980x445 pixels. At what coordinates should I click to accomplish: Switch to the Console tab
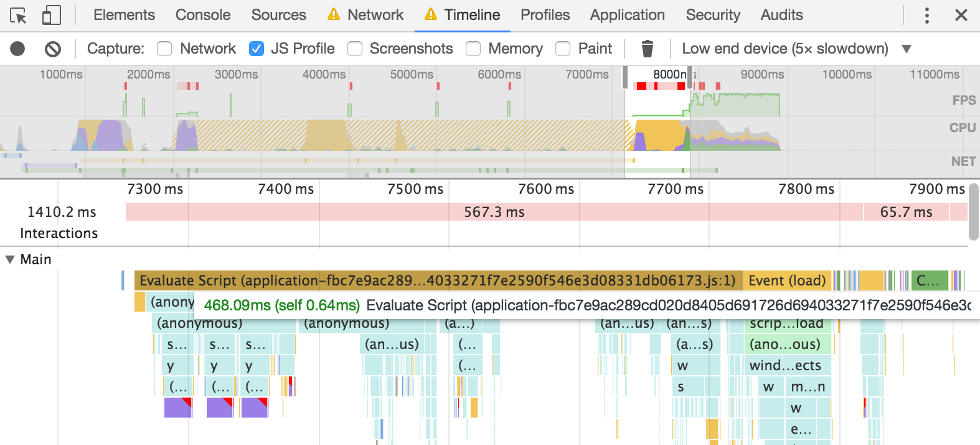coord(203,15)
